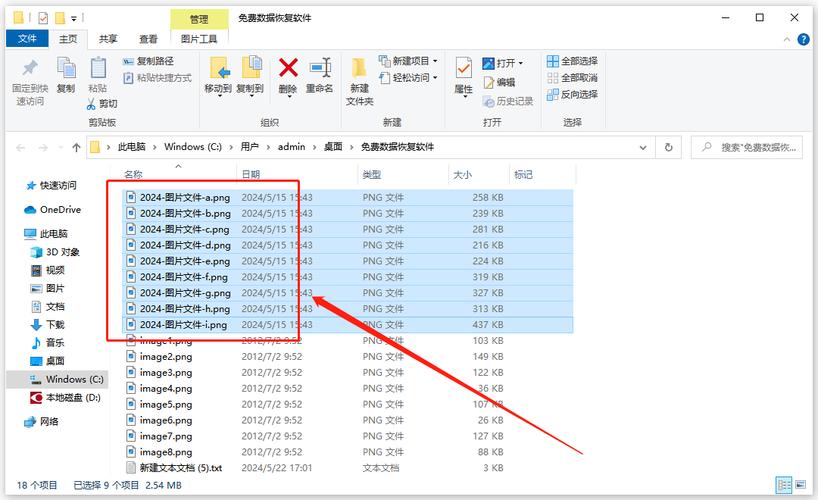Click Select None (全部取消)
Screen dimensions: 818x500
[572, 78]
